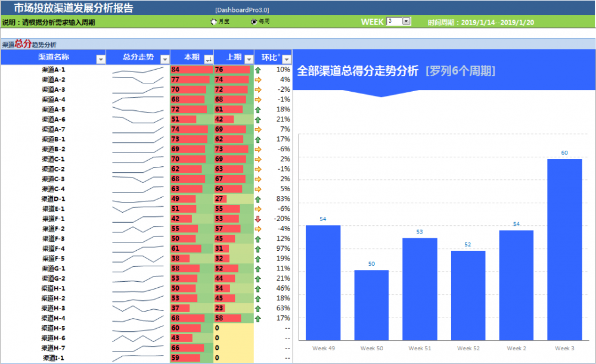Click the green up arrow for 渠道D-1

[258, 199]
